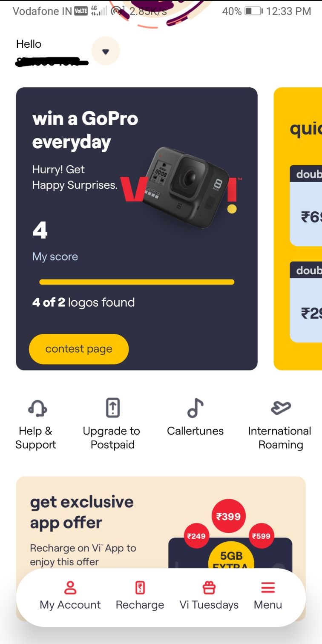
Task: Open Help & Support headset icon
Action: coord(37,408)
